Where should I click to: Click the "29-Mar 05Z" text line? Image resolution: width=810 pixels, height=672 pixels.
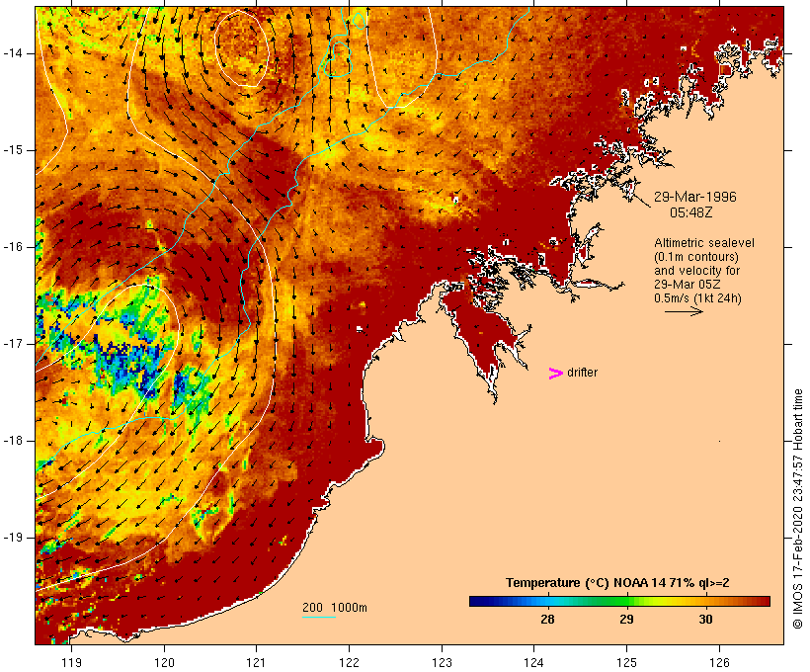[x=688, y=285]
